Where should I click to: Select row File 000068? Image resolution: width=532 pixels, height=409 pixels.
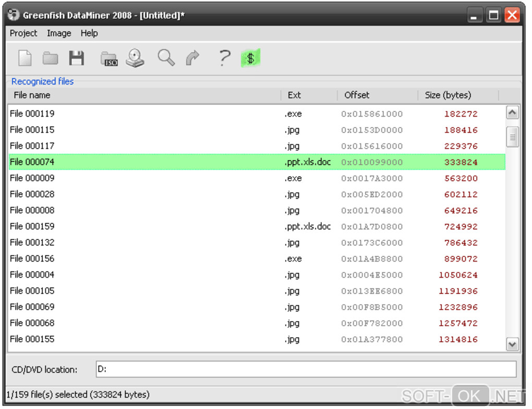coord(257,323)
